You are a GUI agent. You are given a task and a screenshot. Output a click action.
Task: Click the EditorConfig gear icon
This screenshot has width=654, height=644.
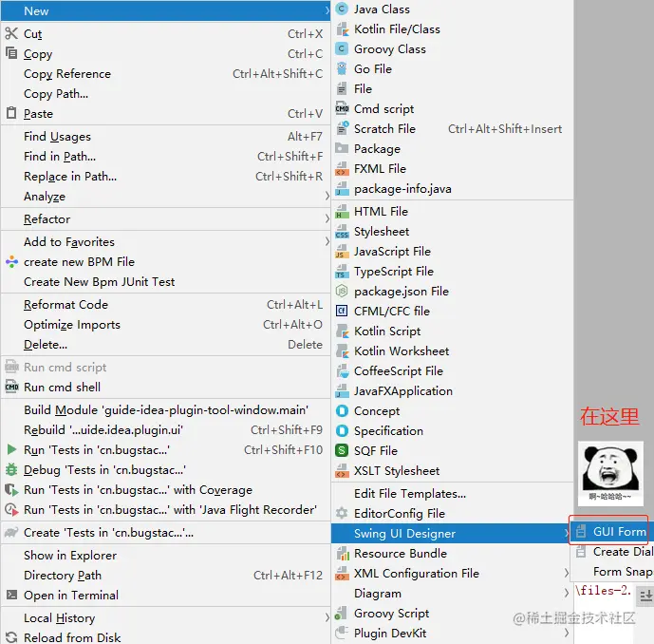342,513
